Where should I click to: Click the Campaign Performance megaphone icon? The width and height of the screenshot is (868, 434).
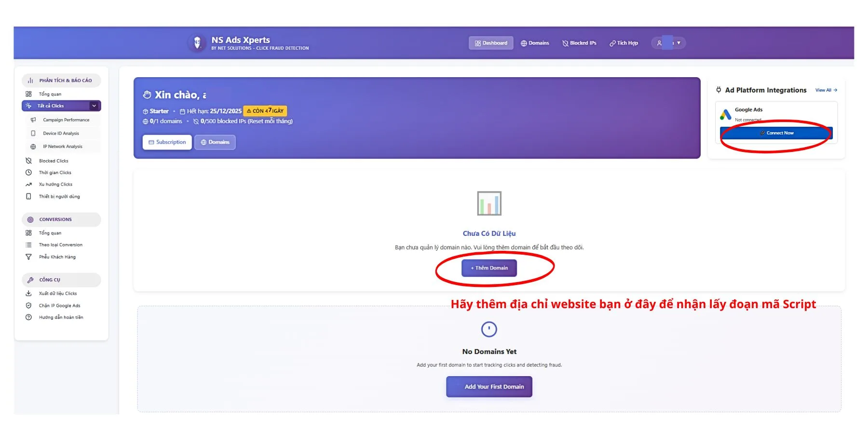[33, 120]
